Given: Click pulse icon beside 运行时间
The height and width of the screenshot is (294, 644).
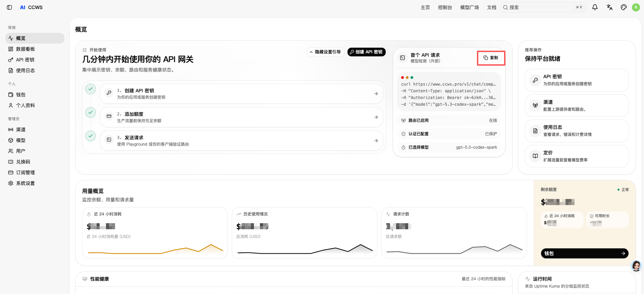Looking at the screenshot, I should point(528,279).
